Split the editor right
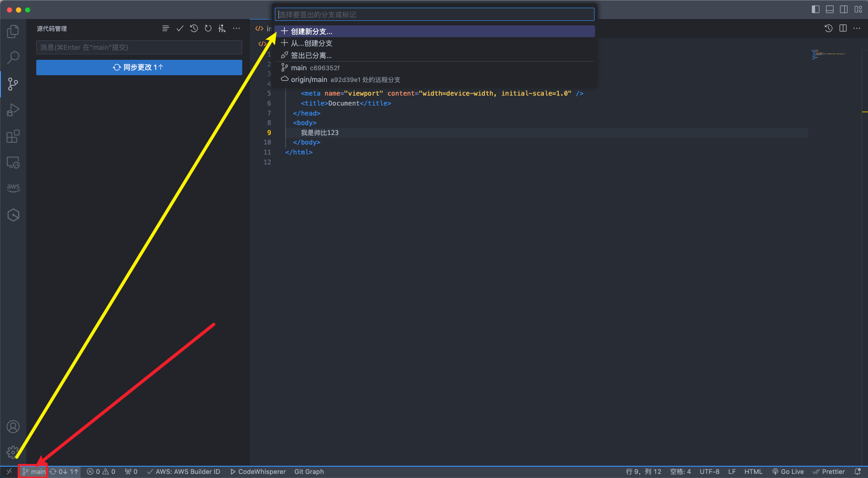Image resolution: width=868 pixels, height=478 pixels. (x=843, y=28)
